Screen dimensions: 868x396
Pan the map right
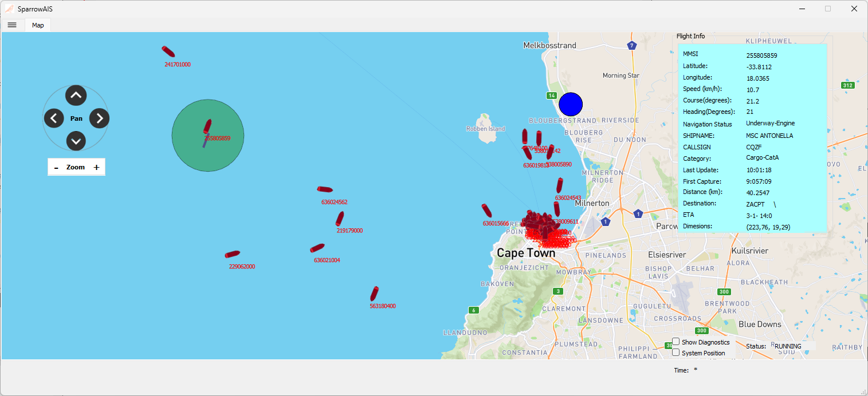point(99,118)
